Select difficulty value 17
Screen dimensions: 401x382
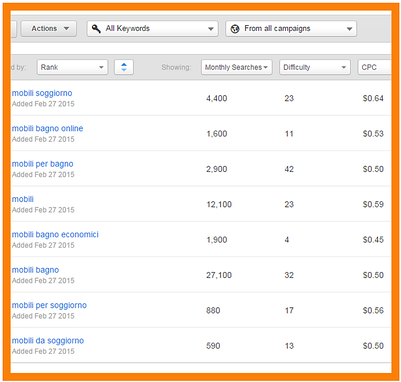[x=289, y=310]
